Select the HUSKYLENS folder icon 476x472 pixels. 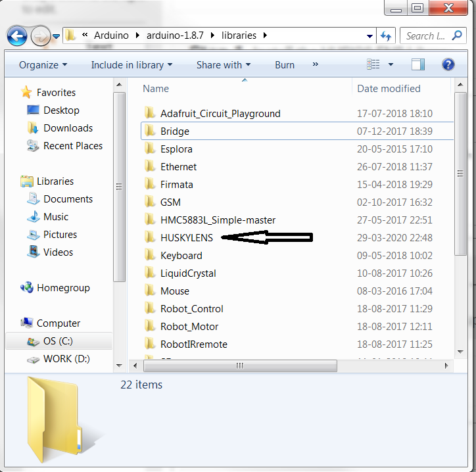(149, 237)
